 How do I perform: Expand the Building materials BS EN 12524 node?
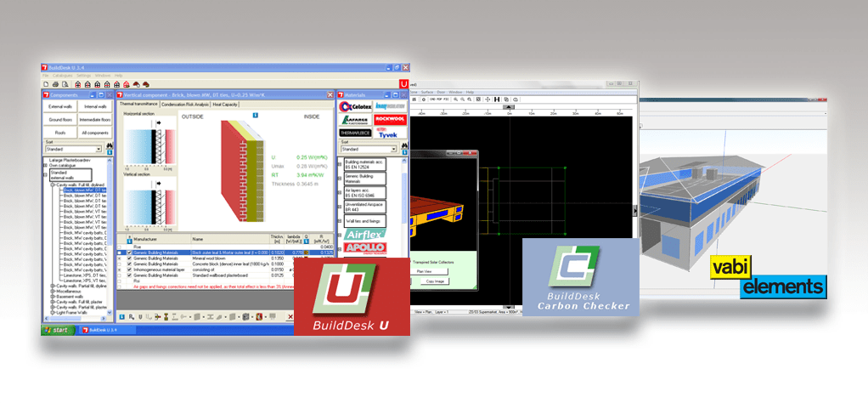coord(340,163)
